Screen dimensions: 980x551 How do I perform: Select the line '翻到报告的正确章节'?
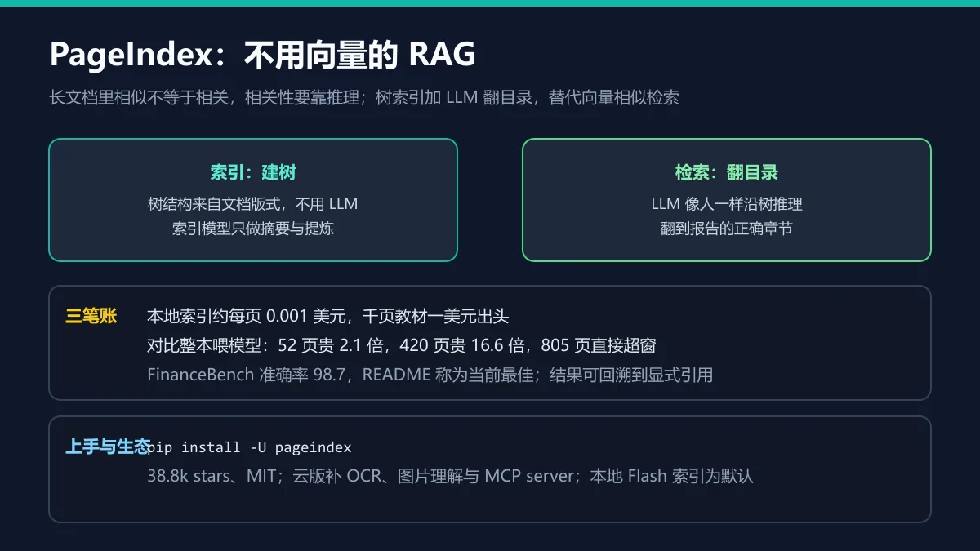click(x=727, y=229)
